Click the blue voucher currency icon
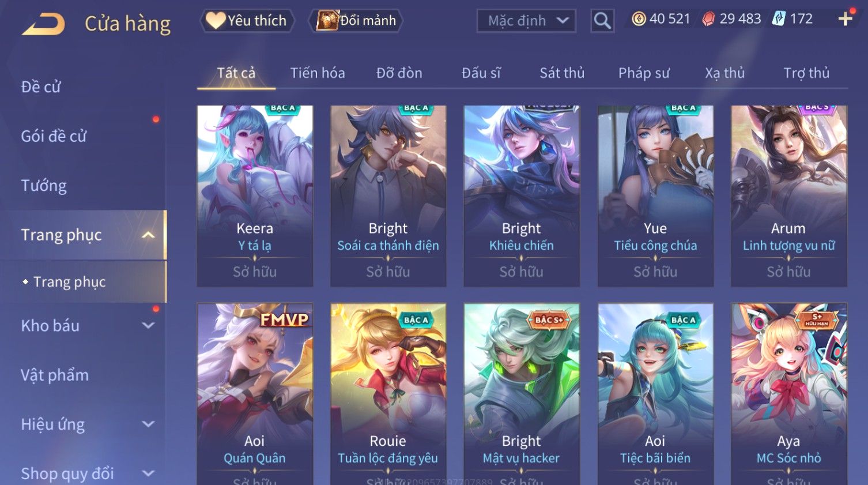This screenshot has height=485, width=868. click(779, 19)
